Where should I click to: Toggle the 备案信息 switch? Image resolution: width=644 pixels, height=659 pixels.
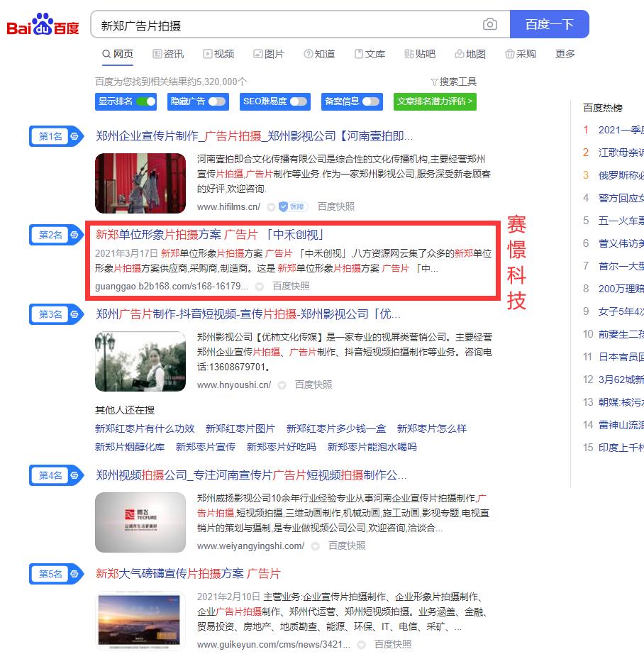tap(371, 101)
